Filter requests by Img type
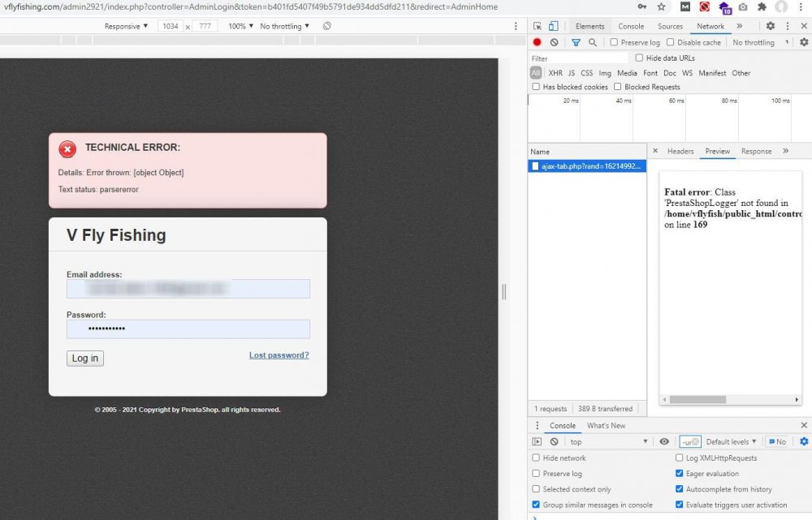The image size is (812, 520). pyautogui.click(x=605, y=73)
